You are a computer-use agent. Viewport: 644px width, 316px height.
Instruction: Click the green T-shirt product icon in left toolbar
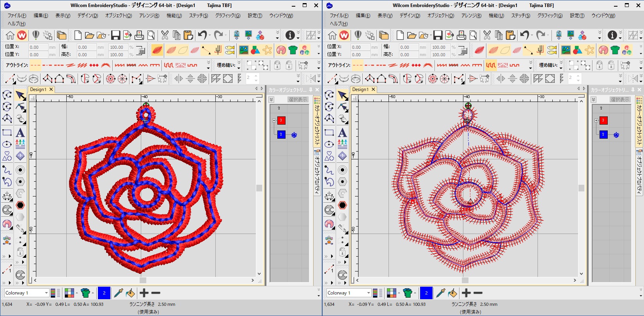tap(293, 50)
